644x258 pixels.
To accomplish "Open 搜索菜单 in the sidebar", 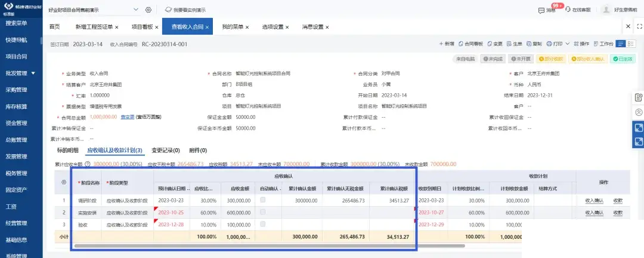I will (17, 23).
